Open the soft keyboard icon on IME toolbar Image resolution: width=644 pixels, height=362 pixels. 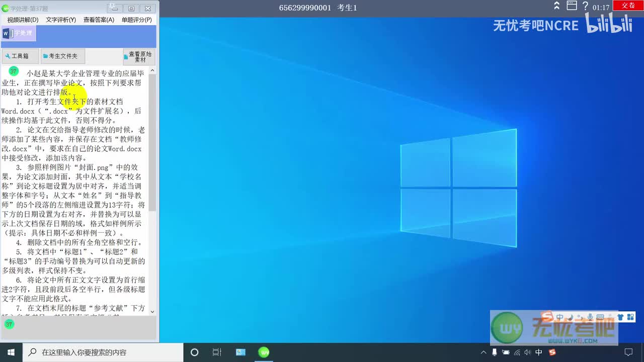pyautogui.click(x=600, y=317)
